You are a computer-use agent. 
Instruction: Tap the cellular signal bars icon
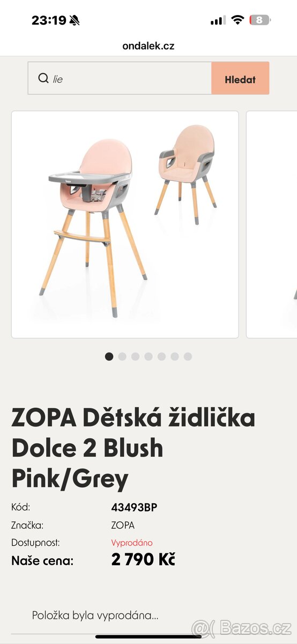point(218,20)
